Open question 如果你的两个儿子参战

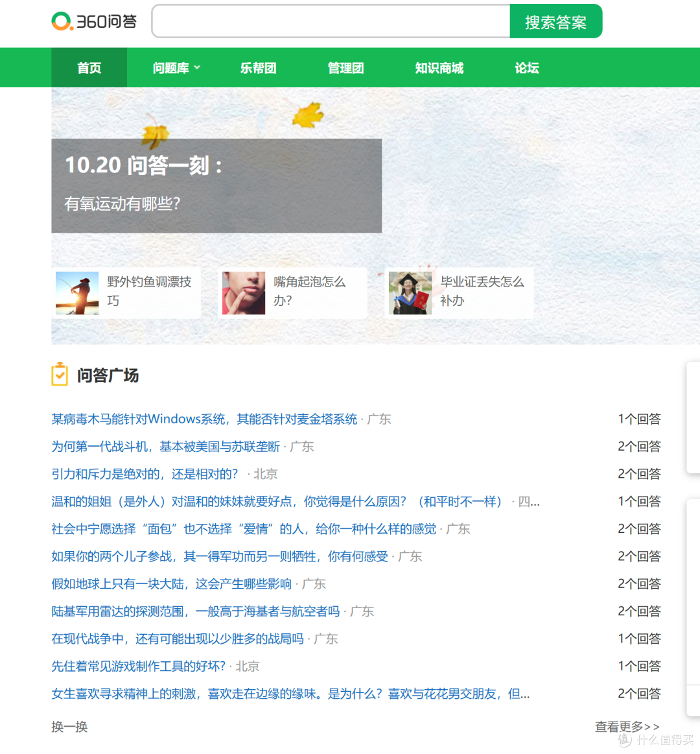point(220,556)
